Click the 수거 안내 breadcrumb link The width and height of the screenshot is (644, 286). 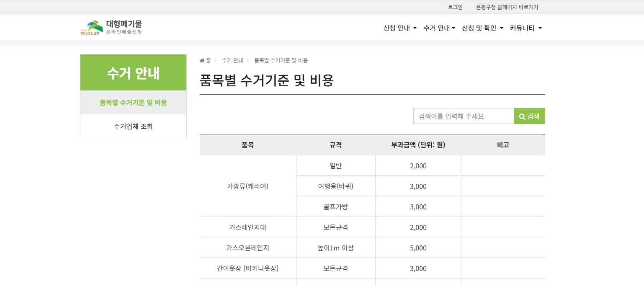pyautogui.click(x=232, y=61)
